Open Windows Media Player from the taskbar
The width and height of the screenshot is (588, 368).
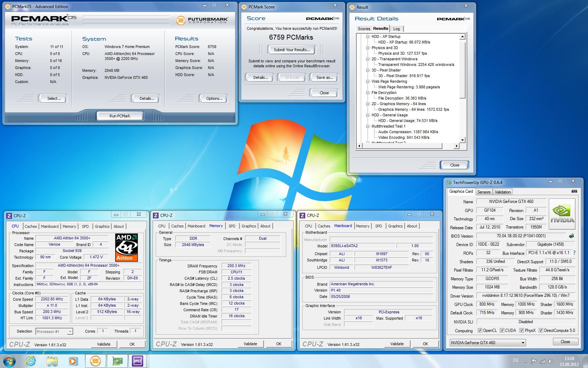73,361
